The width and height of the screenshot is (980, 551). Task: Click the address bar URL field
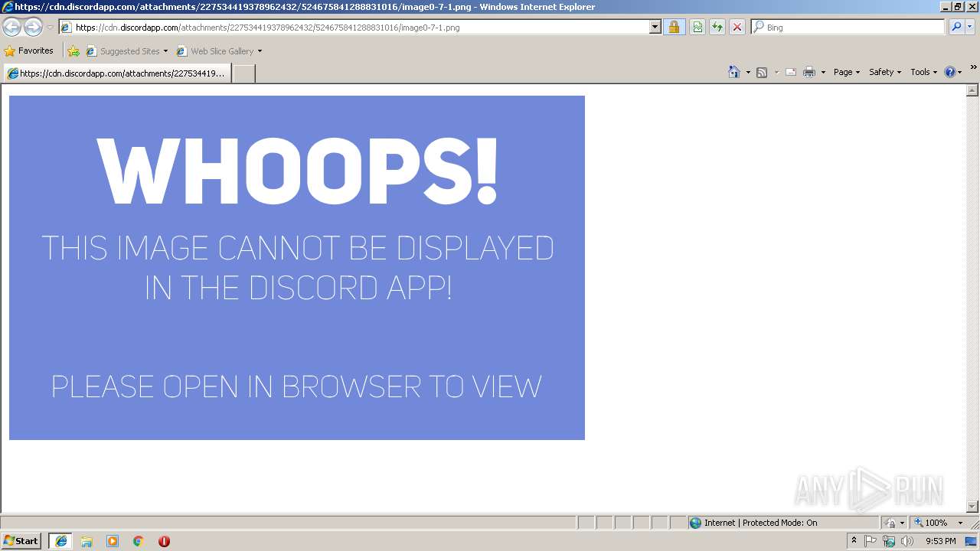coord(354,28)
